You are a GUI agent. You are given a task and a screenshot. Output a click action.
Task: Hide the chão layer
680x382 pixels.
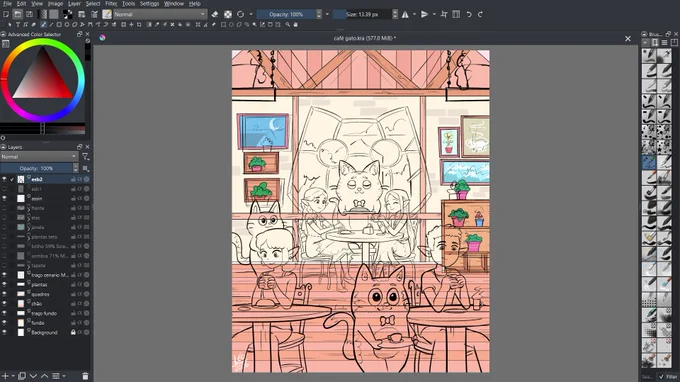(4, 304)
